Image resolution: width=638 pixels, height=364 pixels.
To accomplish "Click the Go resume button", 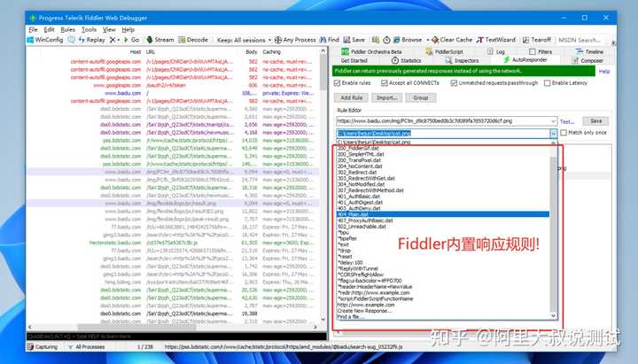I will [x=131, y=40].
